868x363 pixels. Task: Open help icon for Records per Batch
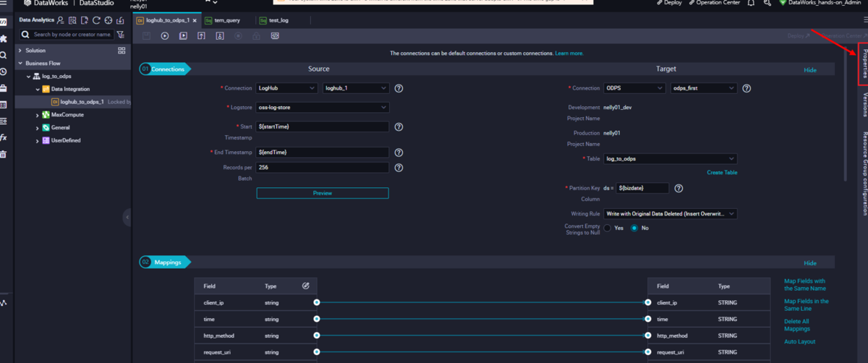click(x=399, y=168)
